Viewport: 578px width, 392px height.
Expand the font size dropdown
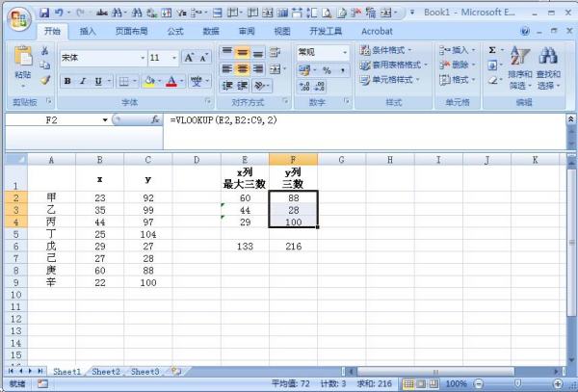tap(174, 58)
